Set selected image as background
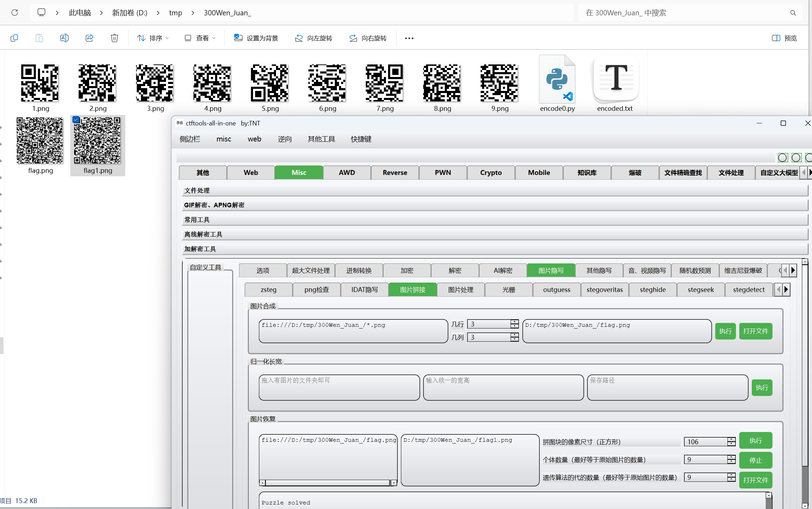 pyautogui.click(x=256, y=38)
